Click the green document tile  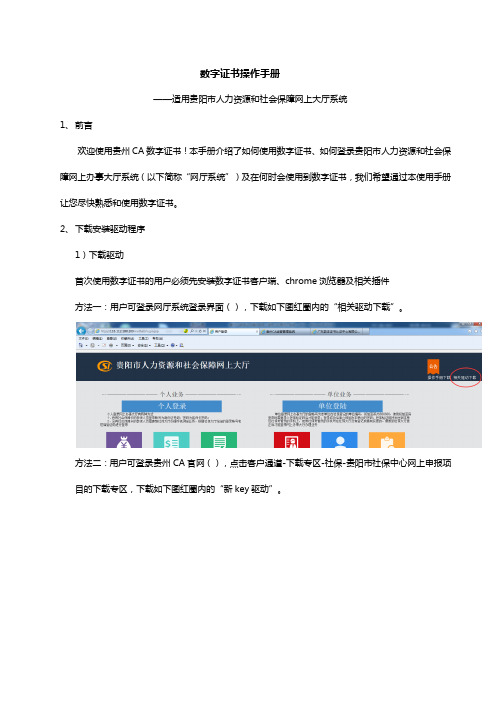(219, 440)
